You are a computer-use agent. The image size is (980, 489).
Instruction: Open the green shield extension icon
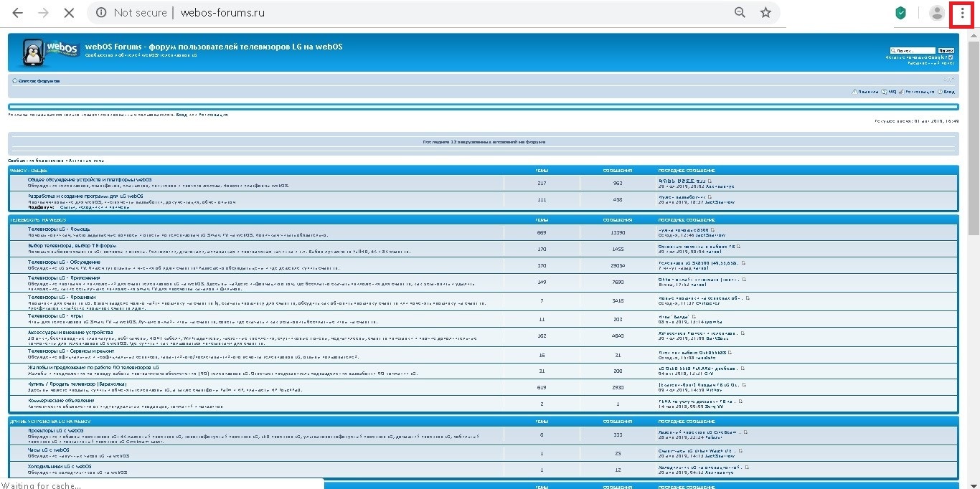coord(900,13)
